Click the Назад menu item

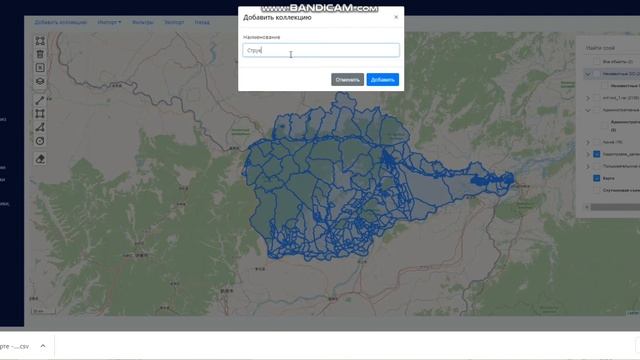click(x=202, y=22)
